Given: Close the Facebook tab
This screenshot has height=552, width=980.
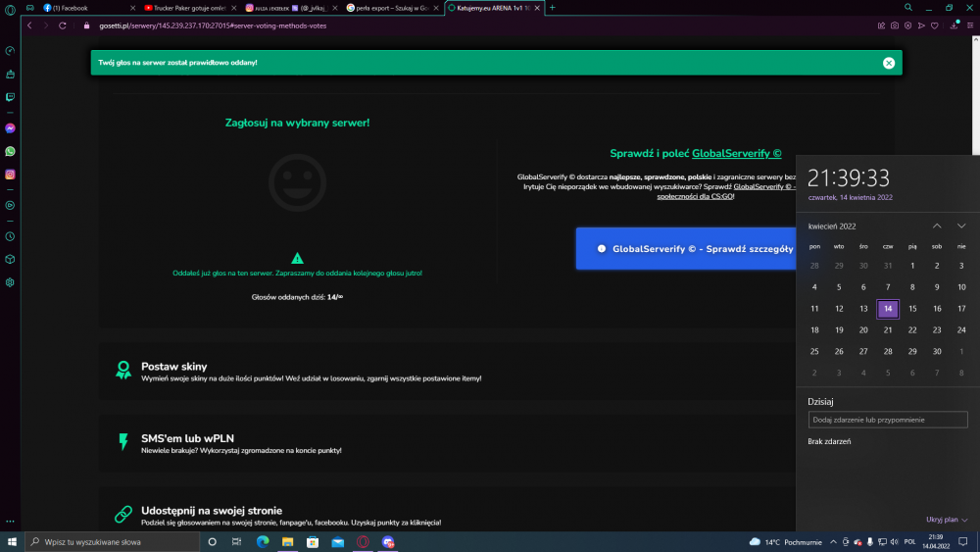Looking at the screenshot, I should tap(132, 8).
